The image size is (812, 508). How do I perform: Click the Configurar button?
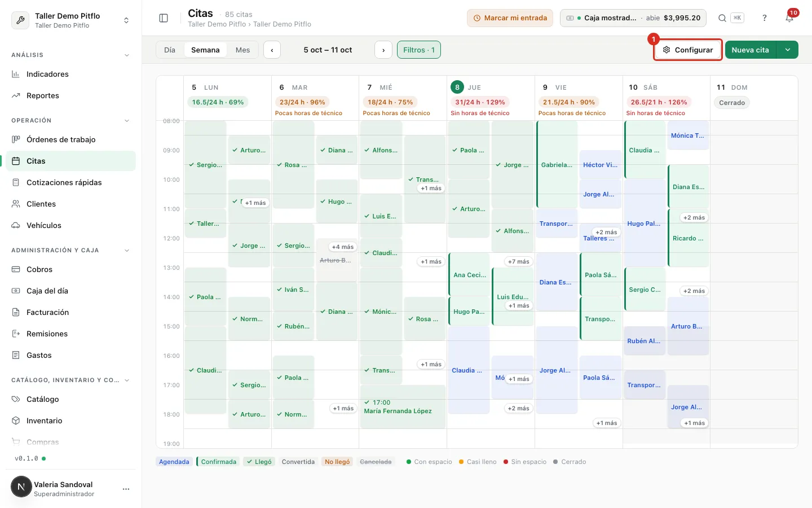click(x=687, y=50)
